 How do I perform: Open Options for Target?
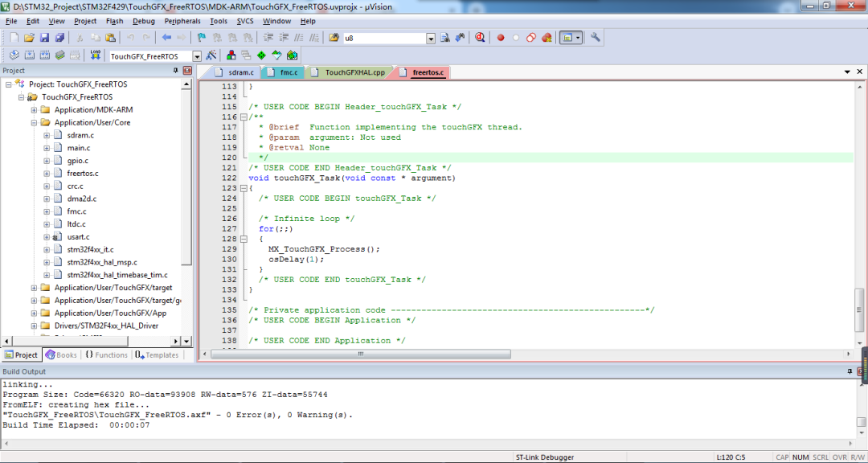211,55
